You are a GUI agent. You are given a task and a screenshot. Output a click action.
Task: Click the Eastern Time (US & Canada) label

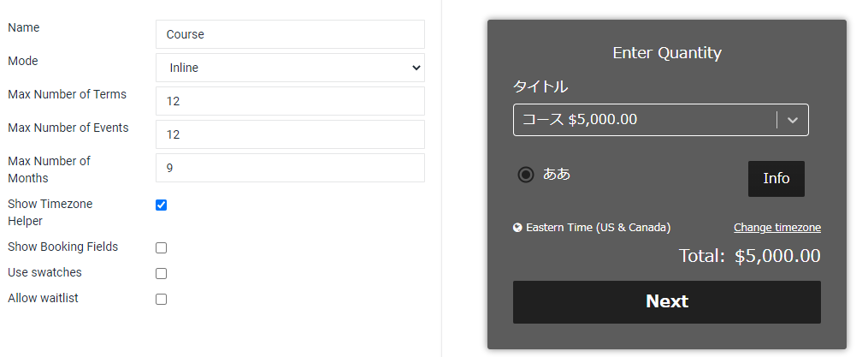(598, 228)
